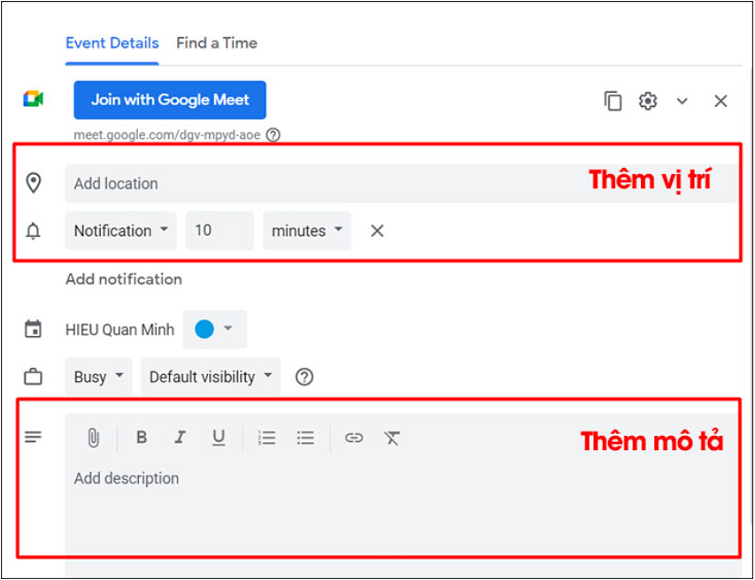Expand conference details chevron
Viewport: 755px width, 580px height.
[x=683, y=101]
